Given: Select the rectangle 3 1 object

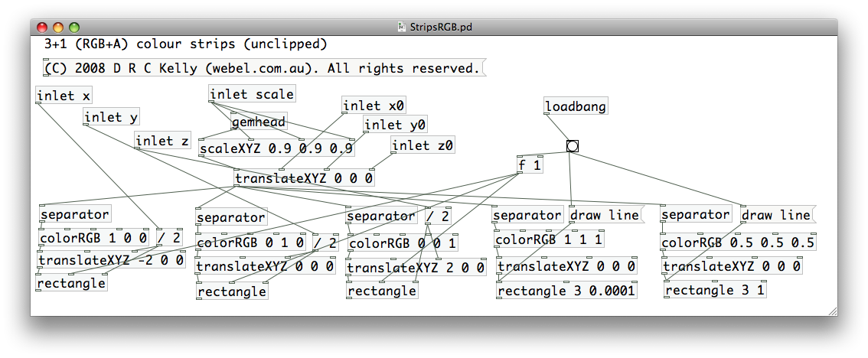Looking at the screenshot, I should 714,290.
